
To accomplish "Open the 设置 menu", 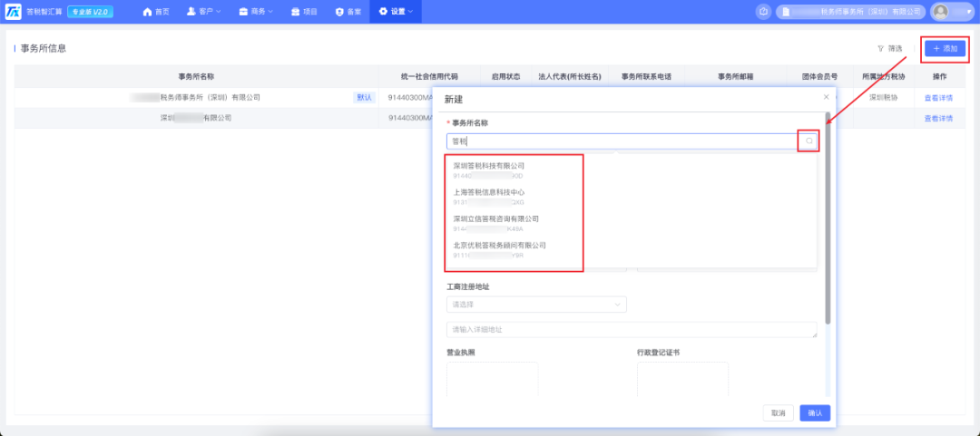I will 396,12.
